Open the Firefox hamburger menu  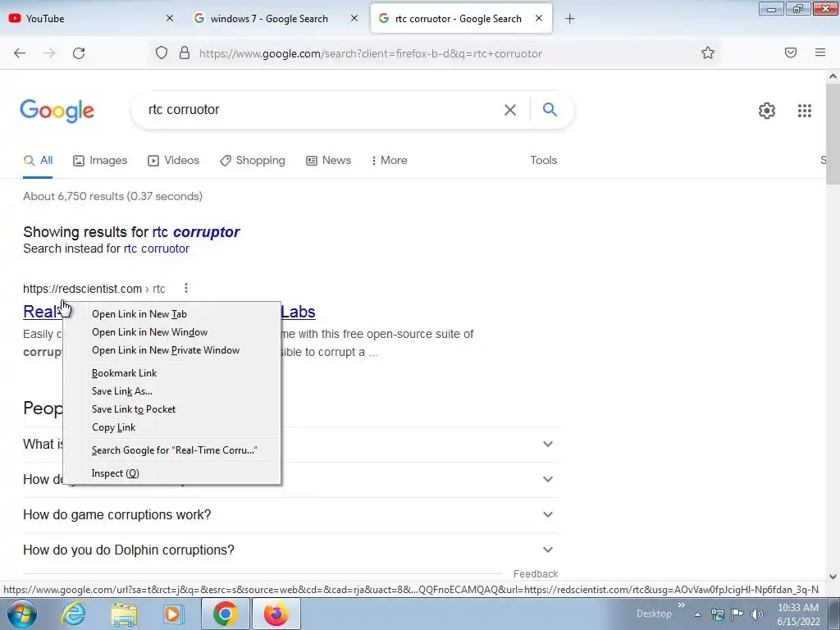[x=820, y=52]
